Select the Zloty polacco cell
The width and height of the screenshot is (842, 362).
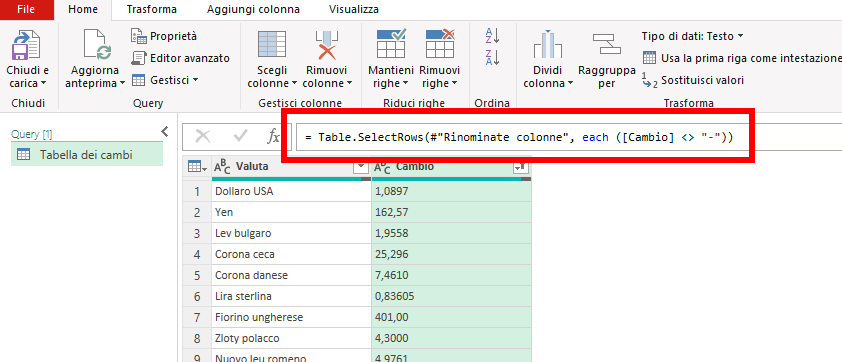(x=291, y=338)
